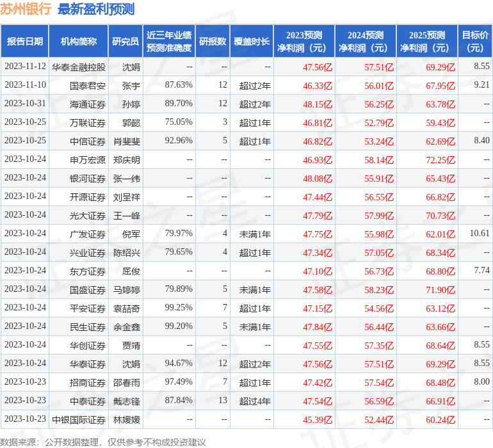Click researcher 王一峰
The image size is (493, 448).
point(127,216)
